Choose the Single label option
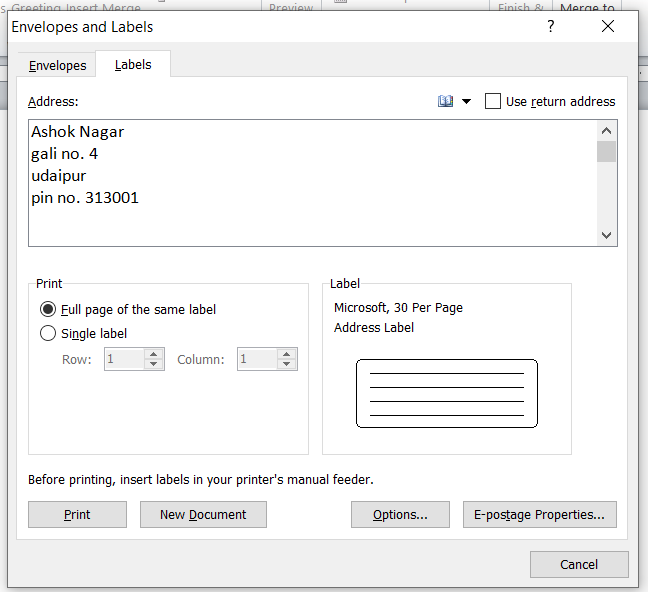 tap(47, 334)
